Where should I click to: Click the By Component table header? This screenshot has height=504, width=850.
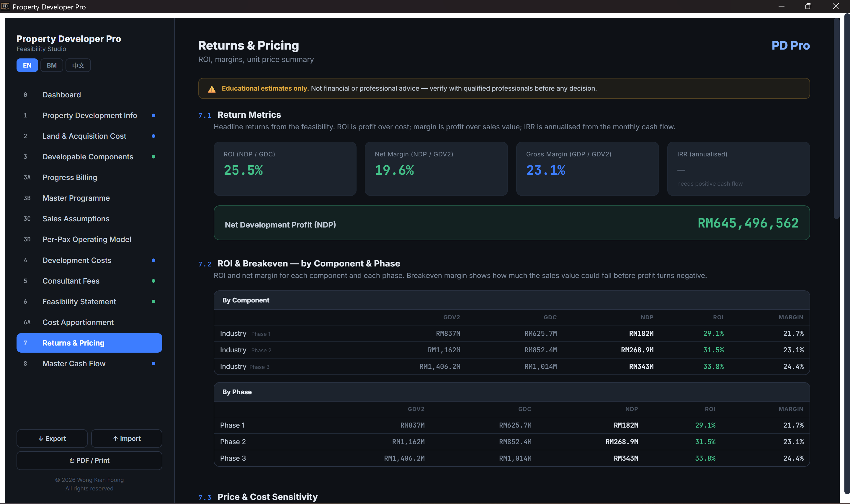click(x=512, y=300)
